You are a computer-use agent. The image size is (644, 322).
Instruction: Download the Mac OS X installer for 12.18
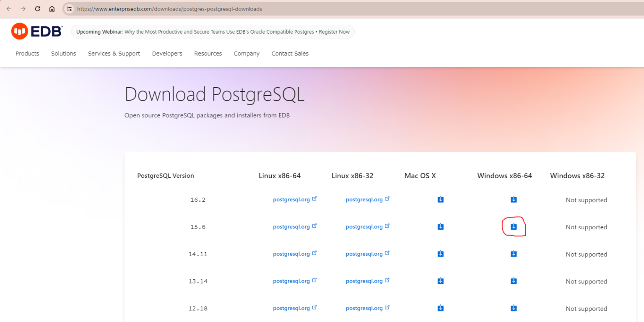440,308
